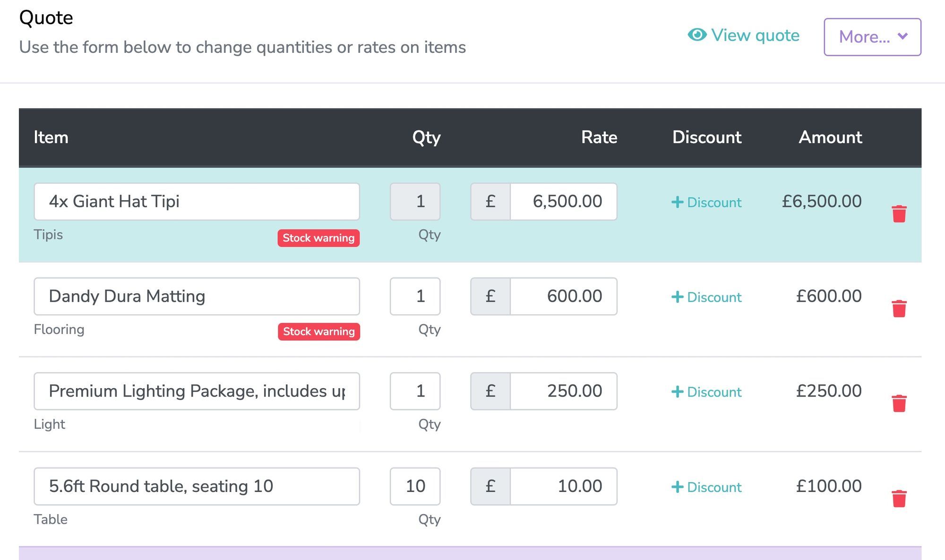Screen dimensions: 945x560
Task: Click the Amount column header
Action: 830,137
